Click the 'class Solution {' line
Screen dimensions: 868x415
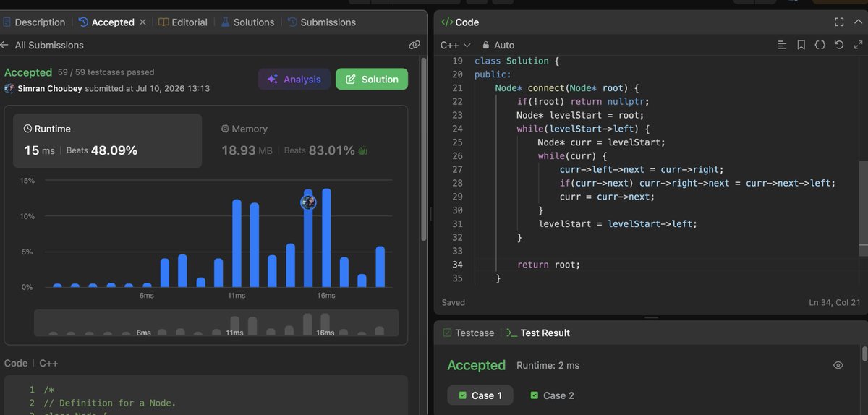pos(516,61)
